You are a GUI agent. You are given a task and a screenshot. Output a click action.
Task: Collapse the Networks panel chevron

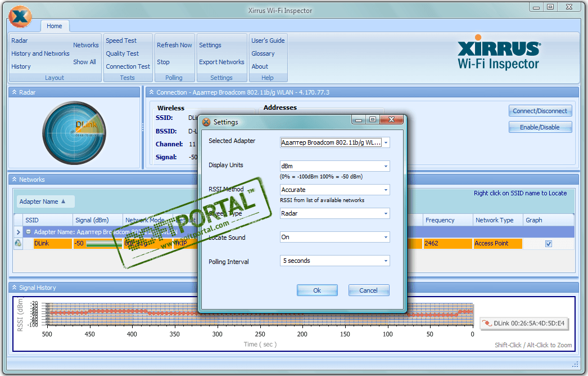(x=14, y=180)
